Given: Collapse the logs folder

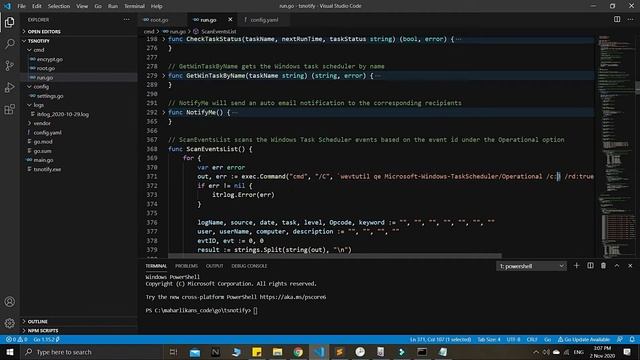Looking at the screenshot, I should click(38, 105).
